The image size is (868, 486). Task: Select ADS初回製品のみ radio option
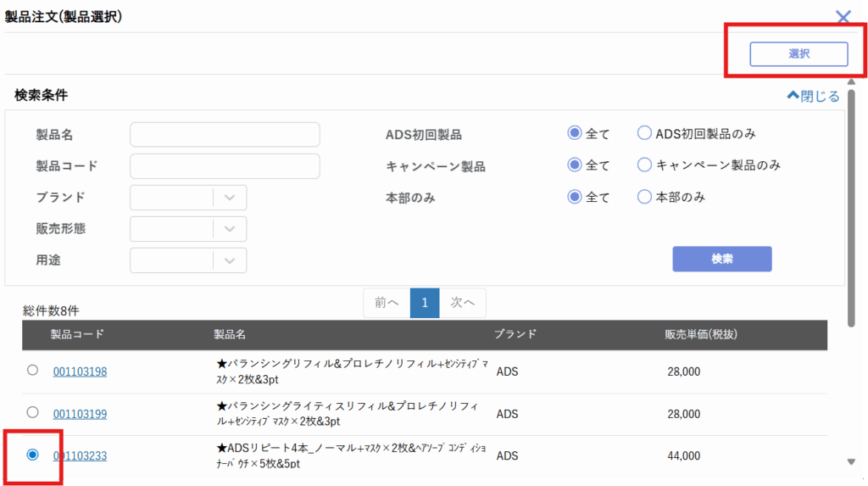click(x=644, y=134)
